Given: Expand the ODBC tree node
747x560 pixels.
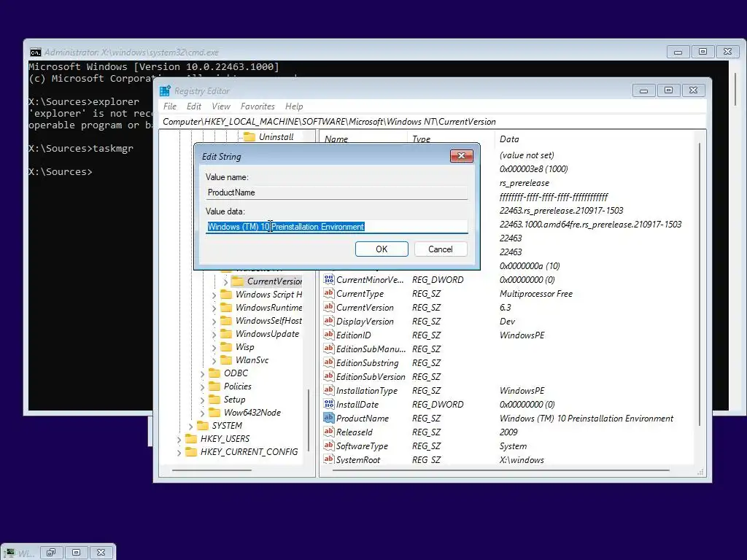Looking at the screenshot, I should pyautogui.click(x=203, y=374).
